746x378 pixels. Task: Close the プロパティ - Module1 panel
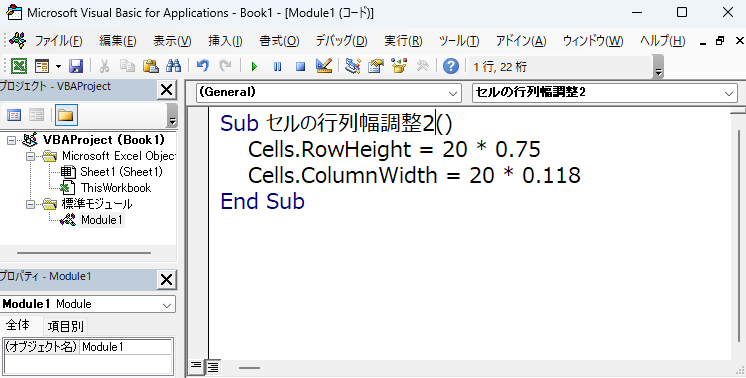[167, 280]
